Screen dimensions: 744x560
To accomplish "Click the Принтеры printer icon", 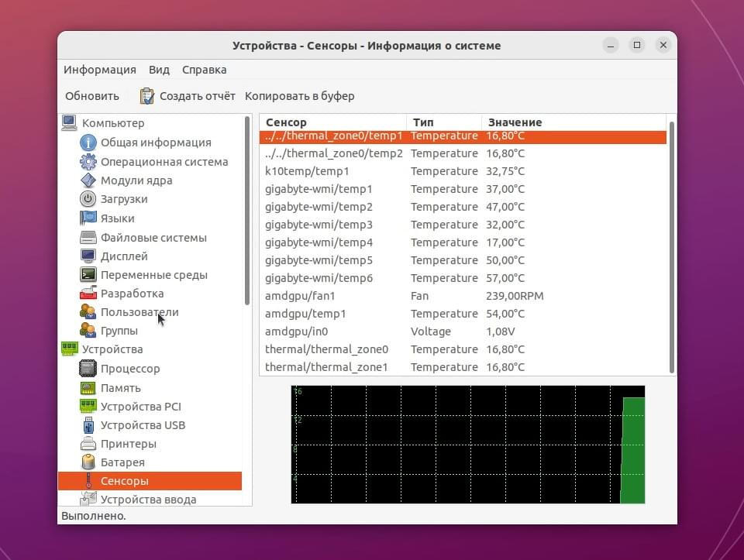I will [88, 444].
